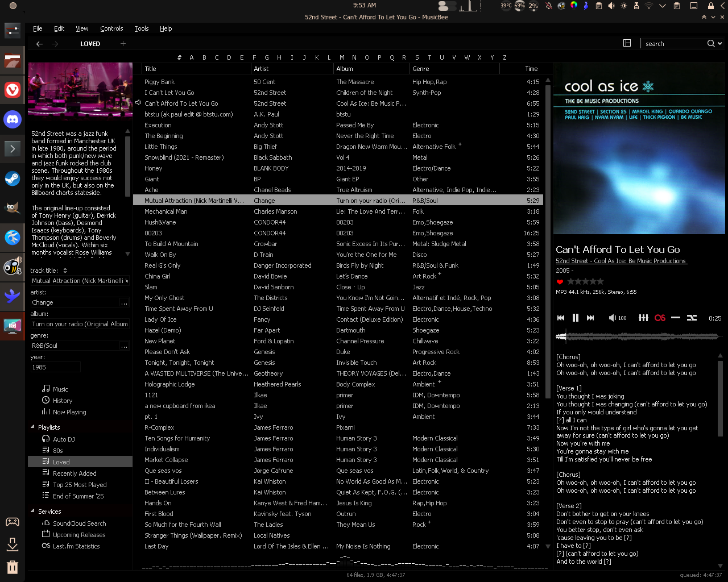The width and height of the screenshot is (728, 582).
Task: Open the Help menu
Action: click(166, 28)
